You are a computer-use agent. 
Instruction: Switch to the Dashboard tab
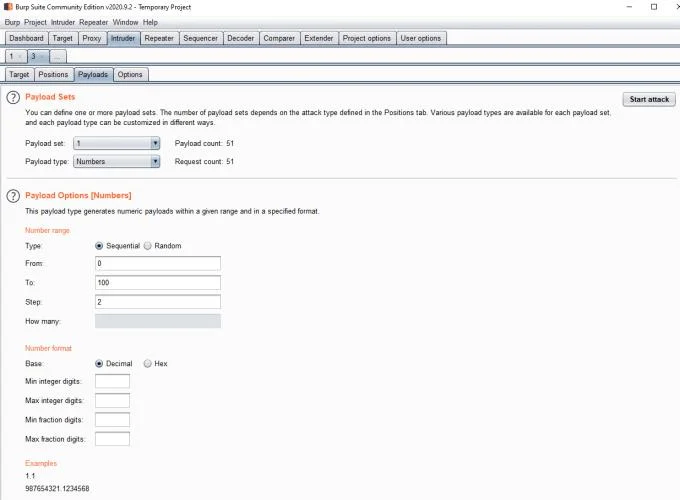click(26, 38)
